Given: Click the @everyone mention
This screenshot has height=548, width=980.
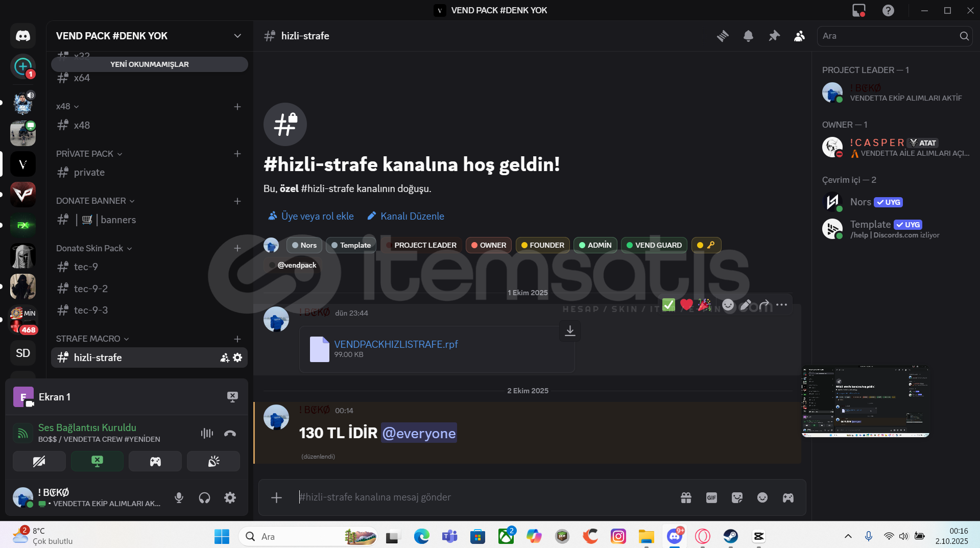Looking at the screenshot, I should (419, 433).
